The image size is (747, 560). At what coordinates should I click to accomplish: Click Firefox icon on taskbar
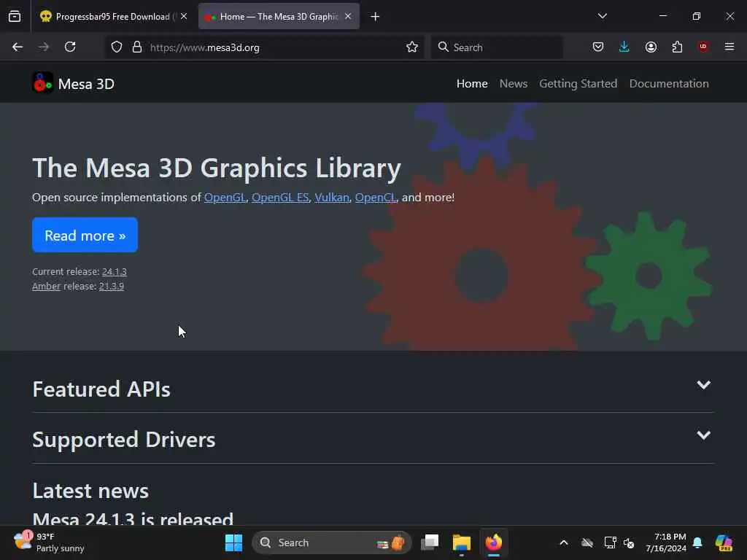click(x=494, y=542)
